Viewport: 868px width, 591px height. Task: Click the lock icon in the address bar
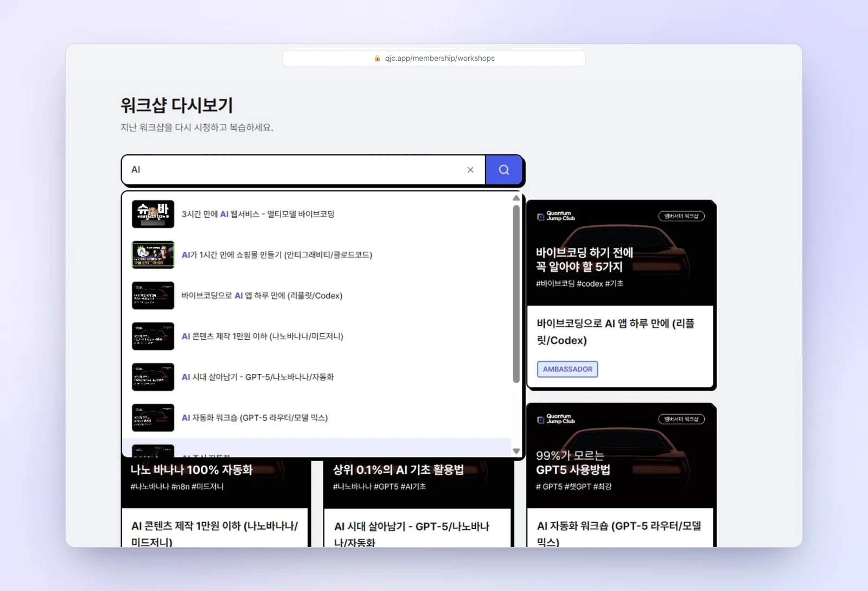tap(377, 58)
